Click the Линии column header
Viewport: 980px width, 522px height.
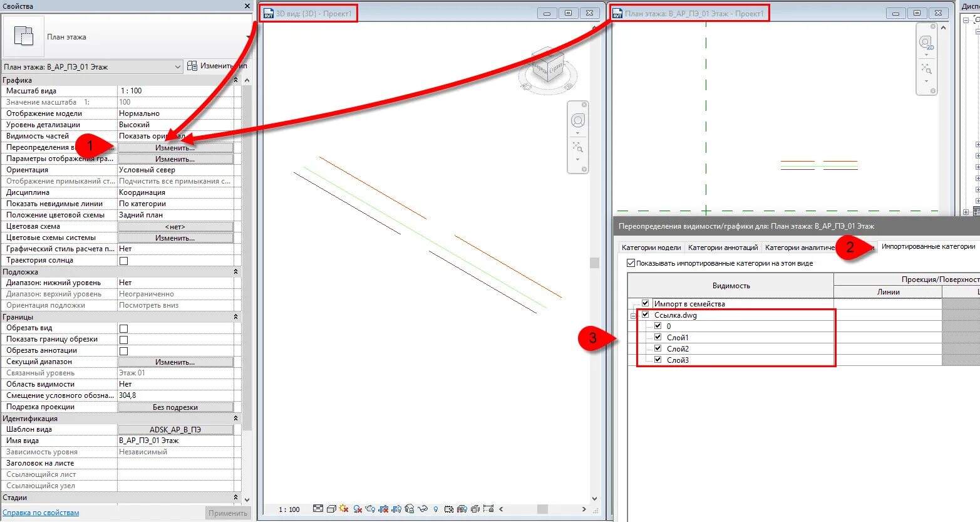[888, 291]
